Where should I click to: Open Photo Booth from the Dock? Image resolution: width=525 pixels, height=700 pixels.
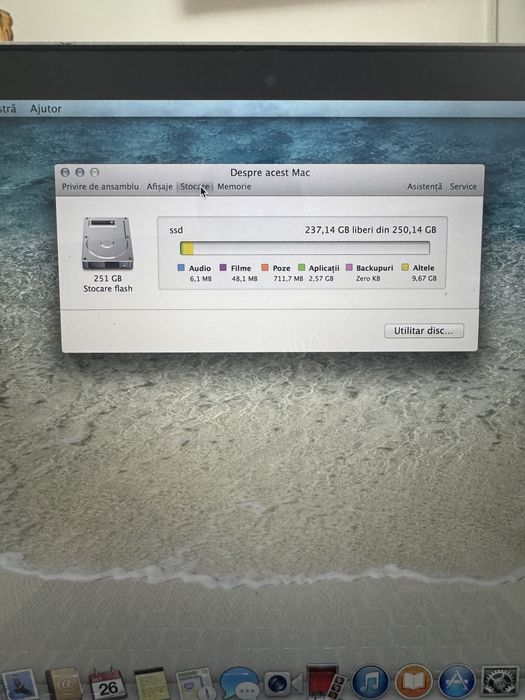(x=326, y=682)
